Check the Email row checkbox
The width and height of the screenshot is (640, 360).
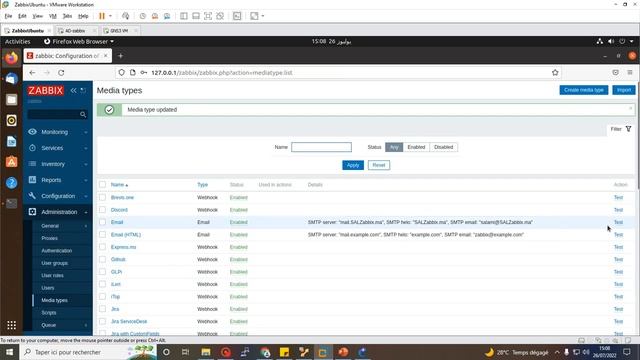(x=102, y=222)
